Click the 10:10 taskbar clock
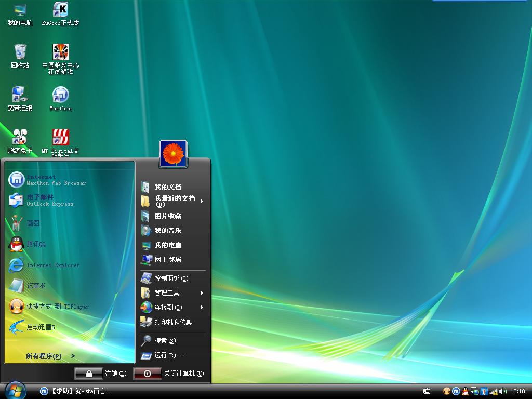 pos(517,391)
